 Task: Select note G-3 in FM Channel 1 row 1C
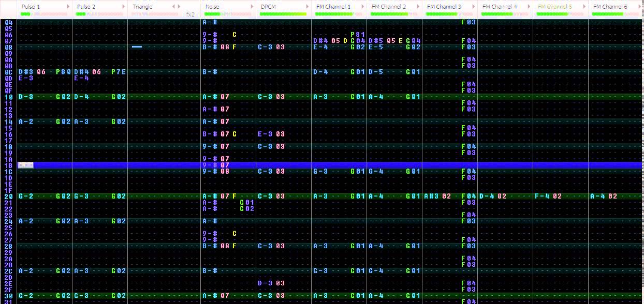320,171
